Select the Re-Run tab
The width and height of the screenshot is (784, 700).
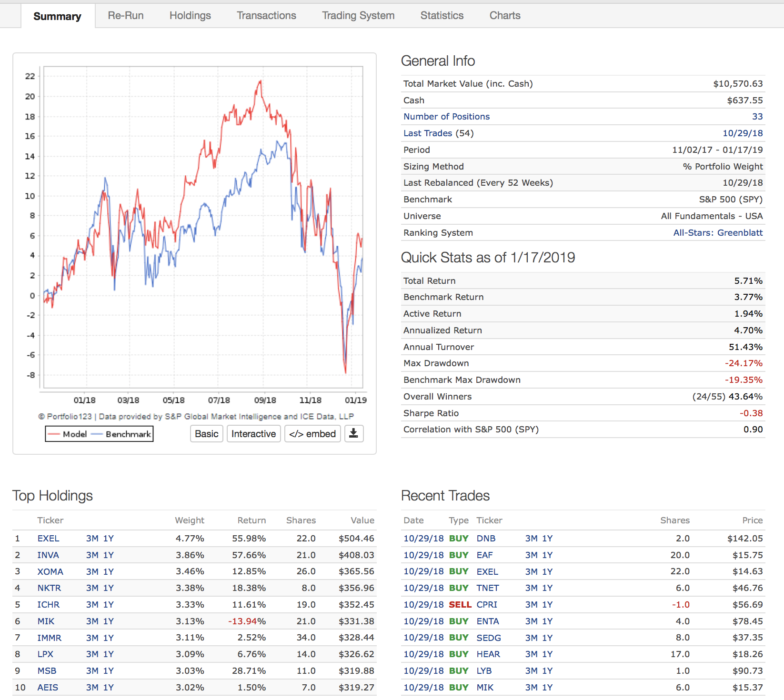[126, 16]
